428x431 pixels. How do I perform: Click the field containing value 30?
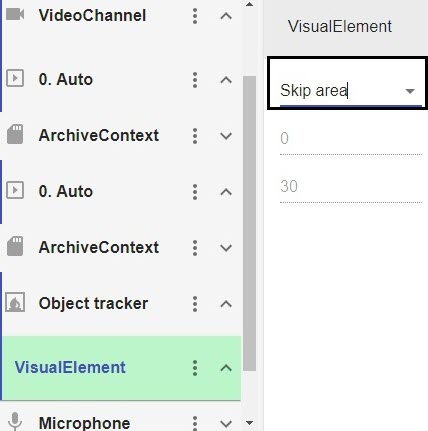pos(351,189)
